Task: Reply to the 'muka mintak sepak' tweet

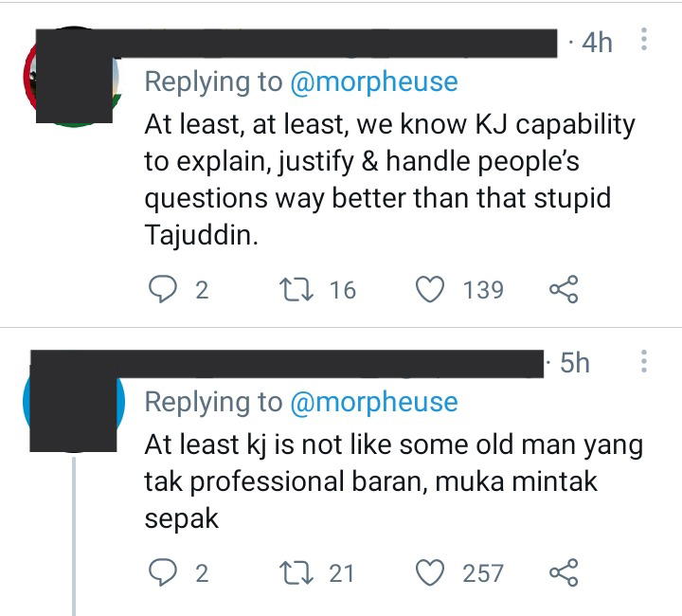Action: tap(163, 572)
